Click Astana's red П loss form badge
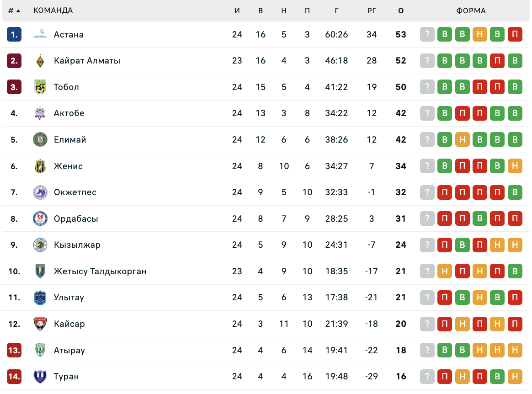The width and height of the screenshot is (532, 394). click(x=515, y=34)
